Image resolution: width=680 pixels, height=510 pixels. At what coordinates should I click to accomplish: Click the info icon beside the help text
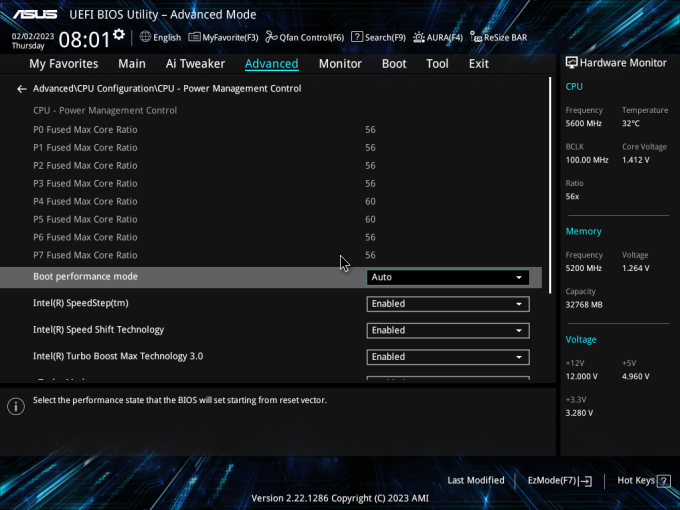click(x=16, y=407)
